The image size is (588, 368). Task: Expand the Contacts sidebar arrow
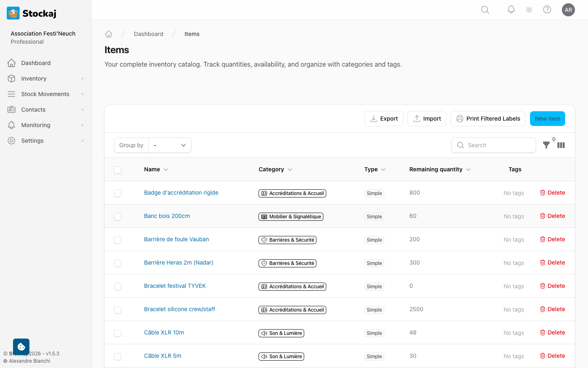pos(82,110)
